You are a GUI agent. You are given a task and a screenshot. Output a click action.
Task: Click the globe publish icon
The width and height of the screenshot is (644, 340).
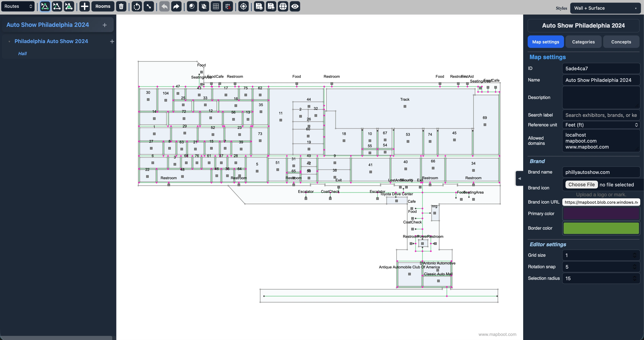pos(283,6)
